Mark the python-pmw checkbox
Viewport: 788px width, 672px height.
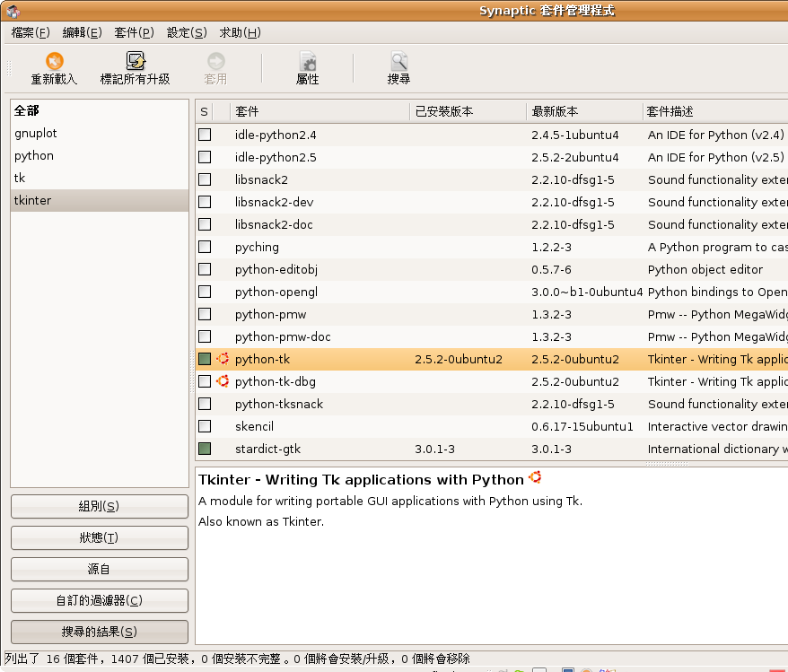coord(205,314)
